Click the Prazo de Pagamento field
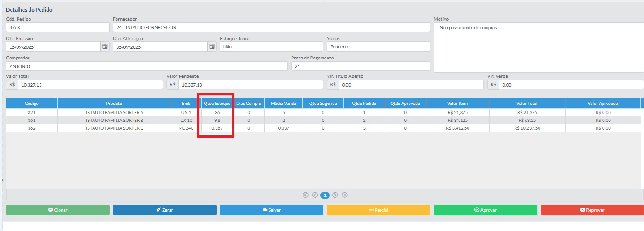 [361, 66]
